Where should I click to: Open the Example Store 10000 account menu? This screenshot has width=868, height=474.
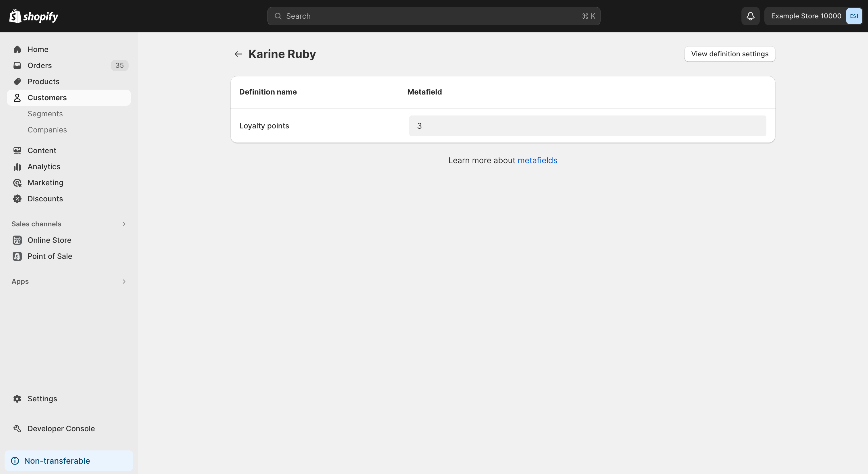[x=813, y=16]
